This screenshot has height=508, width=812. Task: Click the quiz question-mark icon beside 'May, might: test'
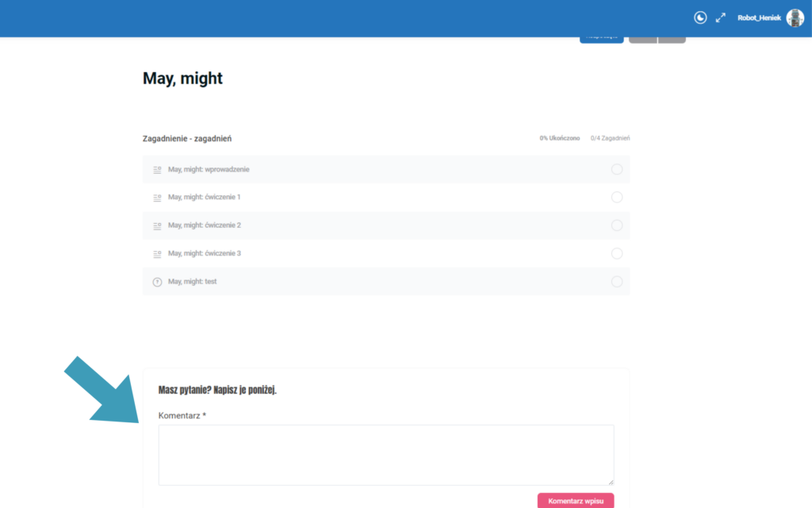[x=157, y=282]
